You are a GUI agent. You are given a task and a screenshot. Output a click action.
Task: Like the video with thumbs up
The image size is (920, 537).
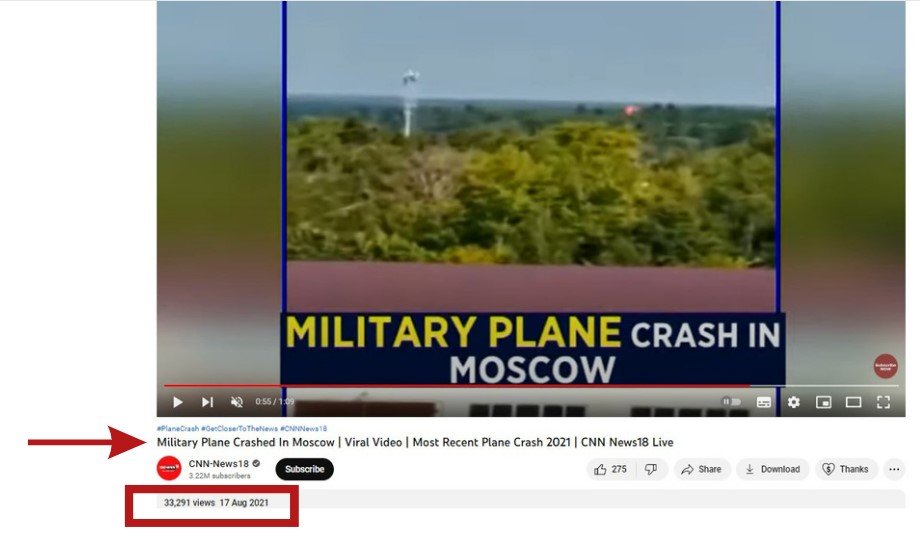(x=610, y=469)
